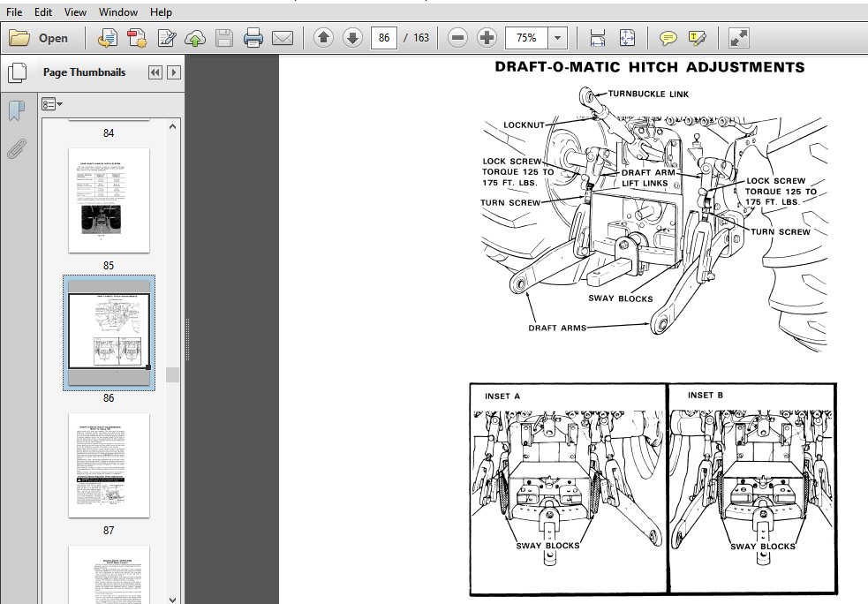The width and height of the screenshot is (868, 604).
Task: Click the save floppy disk icon
Action: (224, 38)
